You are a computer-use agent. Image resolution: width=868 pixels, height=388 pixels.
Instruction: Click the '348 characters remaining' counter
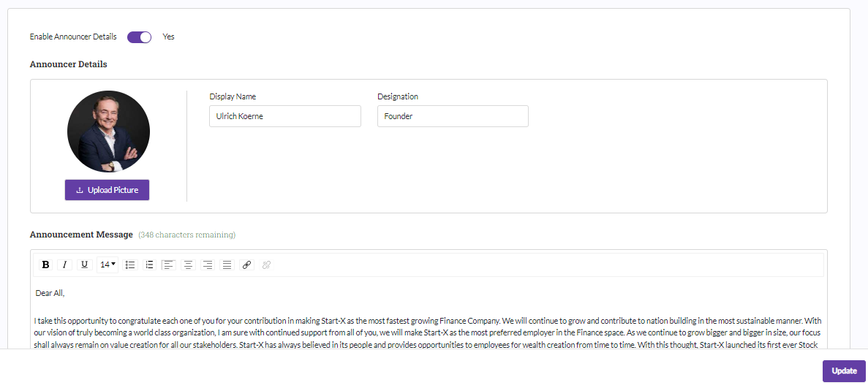(x=187, y=235)
